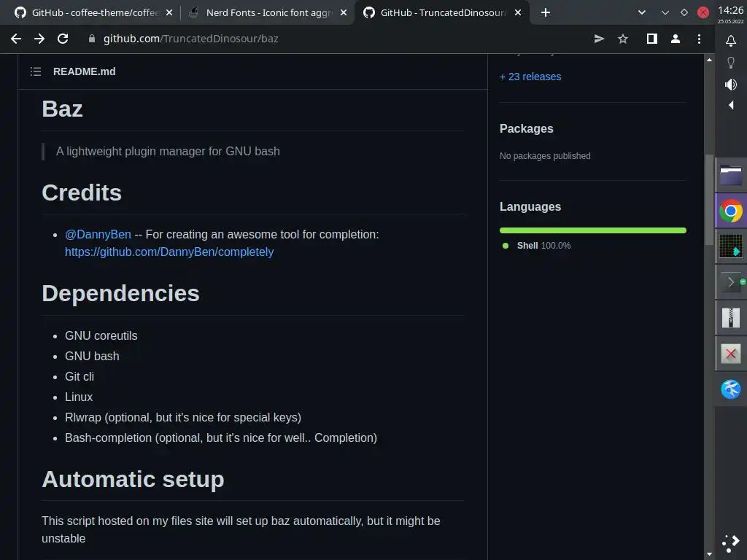Launch the archive manager dock icon

[x=731, y=318]
